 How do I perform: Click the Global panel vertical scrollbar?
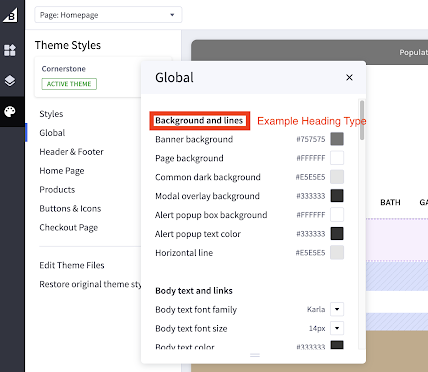pyautogui.click(x=362, y=120)
